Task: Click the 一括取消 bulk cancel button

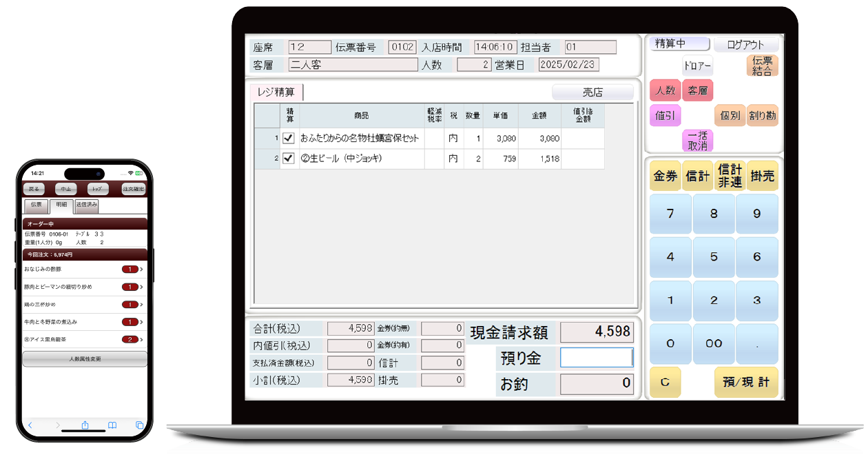Action: 697,141
